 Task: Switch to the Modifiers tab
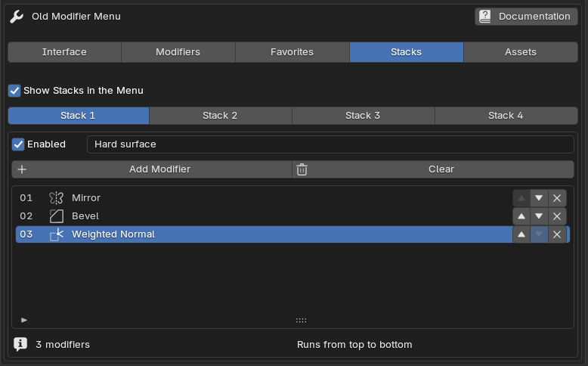click(x=178, y=52)
